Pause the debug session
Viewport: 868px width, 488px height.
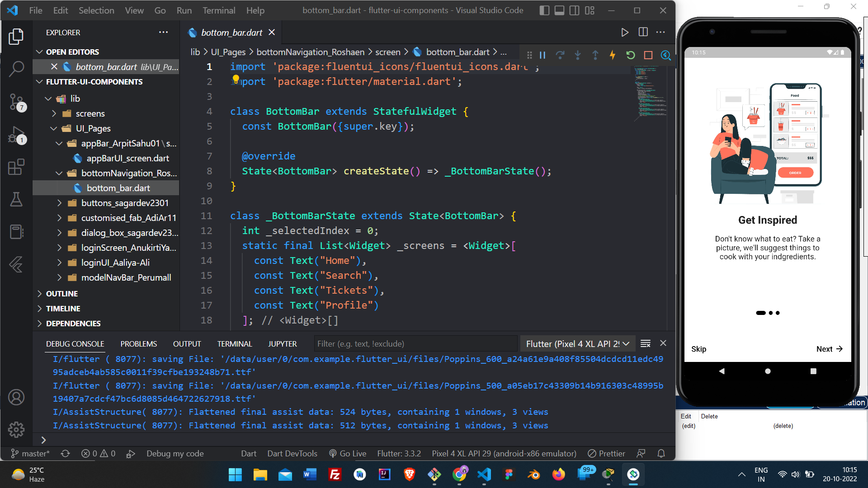click(542, 55)
